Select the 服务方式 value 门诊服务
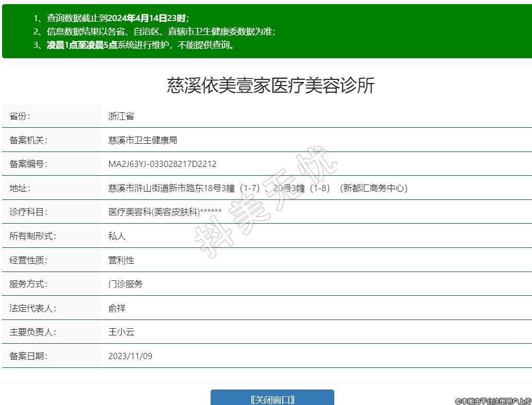The width and height of the screenshot is (532, 405). click(125, 284)
